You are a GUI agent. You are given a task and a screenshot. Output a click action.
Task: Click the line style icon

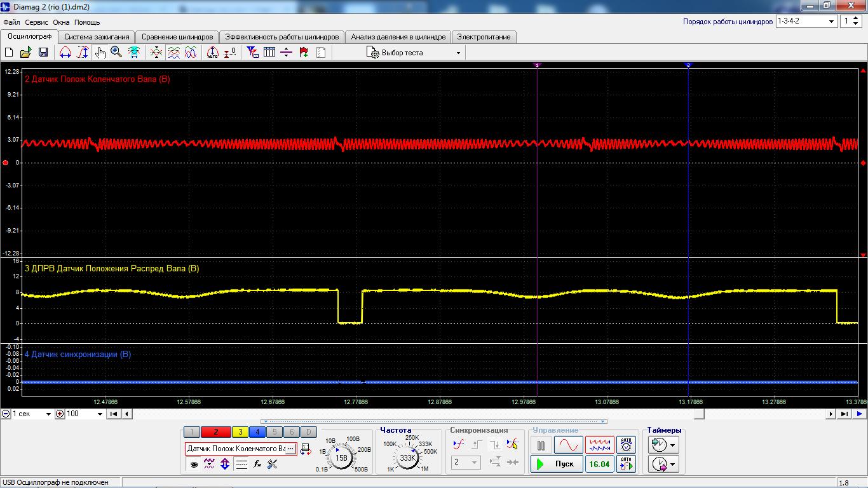(x=241, y=464)
